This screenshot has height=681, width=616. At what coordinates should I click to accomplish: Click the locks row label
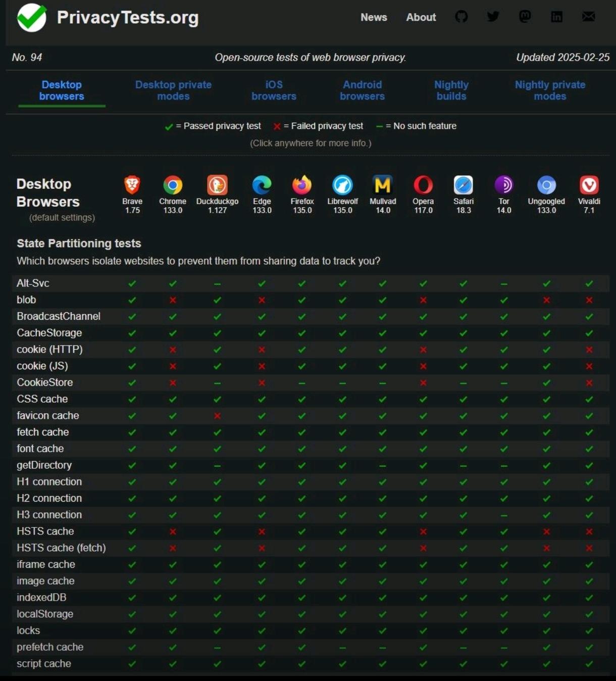[28, 631]
